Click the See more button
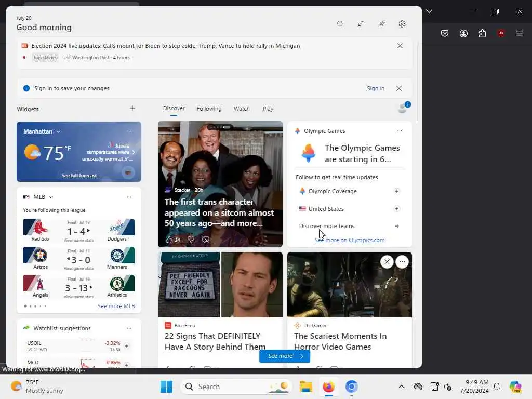The image size is (532, 399). [284, 356]
